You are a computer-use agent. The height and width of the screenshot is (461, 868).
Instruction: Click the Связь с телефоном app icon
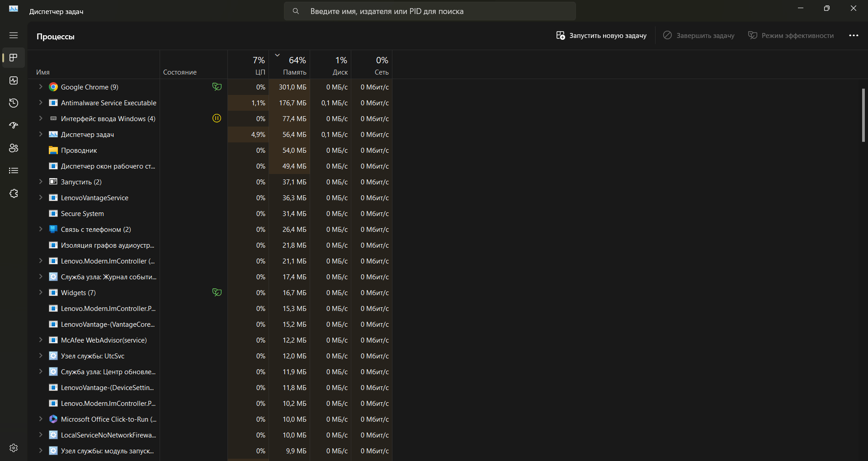click(x=53, y=229)
